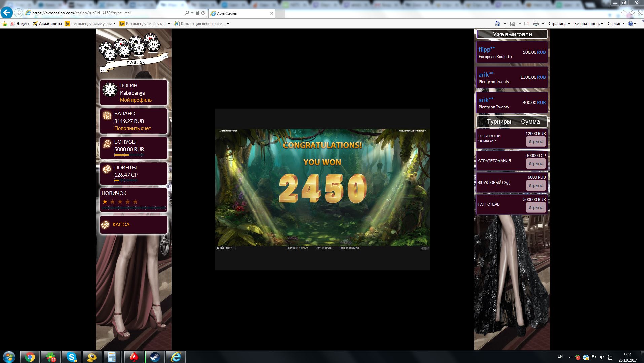Click the bonus wagering progress bar

click(129, 155)
